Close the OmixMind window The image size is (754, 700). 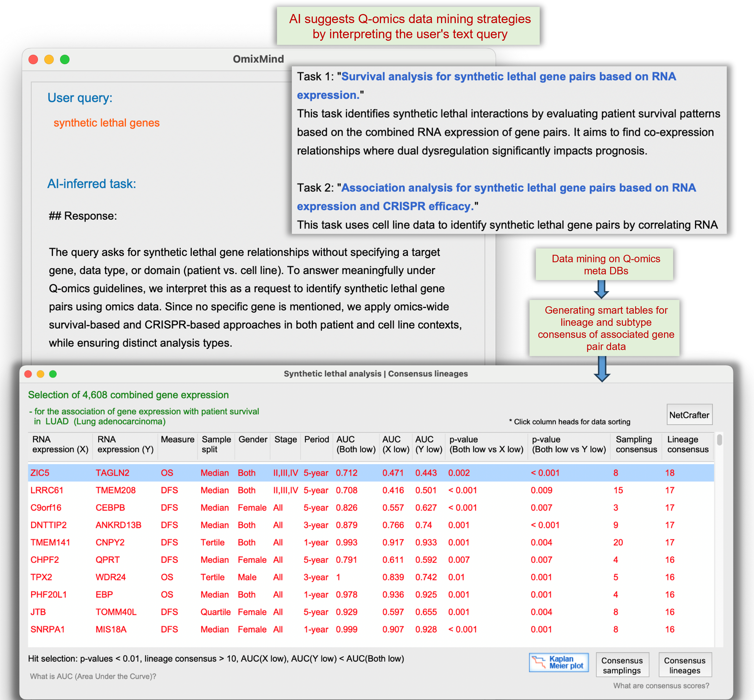click(33, 59)
